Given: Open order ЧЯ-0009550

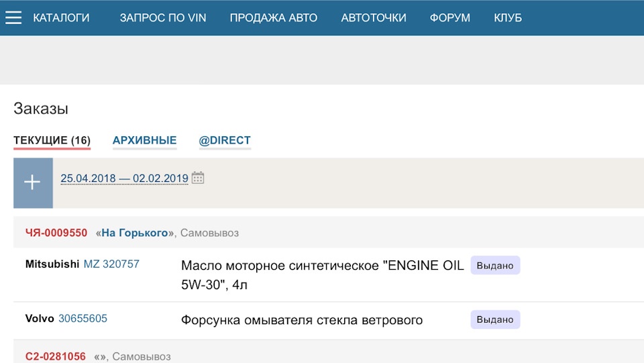Looking at the screenshot, I should 56,233.
